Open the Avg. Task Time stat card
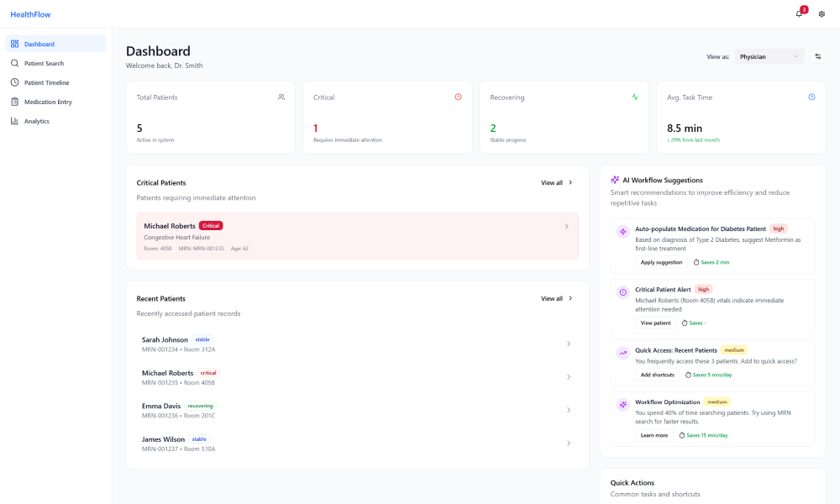The width and height of the screenshot is (840, 504). (741, 118)
